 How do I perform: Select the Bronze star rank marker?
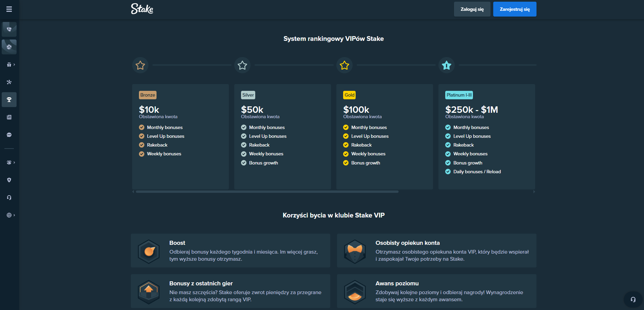coord(140,65)
